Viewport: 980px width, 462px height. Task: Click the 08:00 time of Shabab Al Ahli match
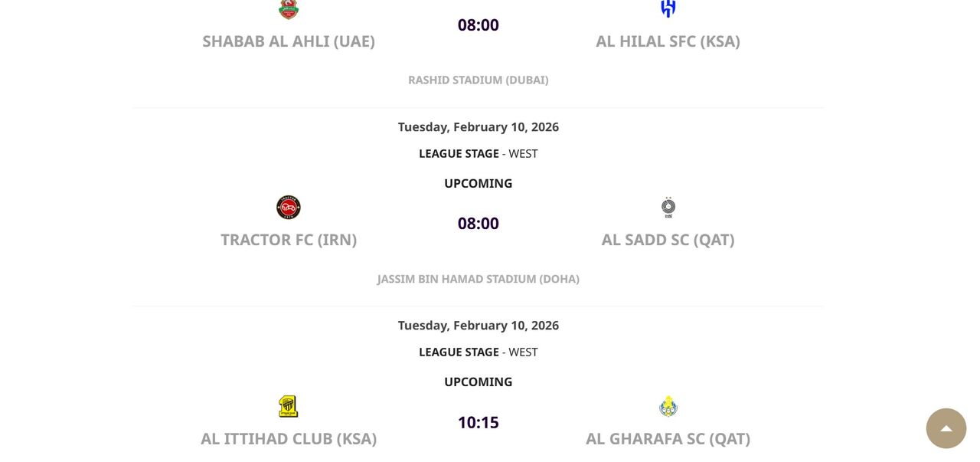coord(479,25)
